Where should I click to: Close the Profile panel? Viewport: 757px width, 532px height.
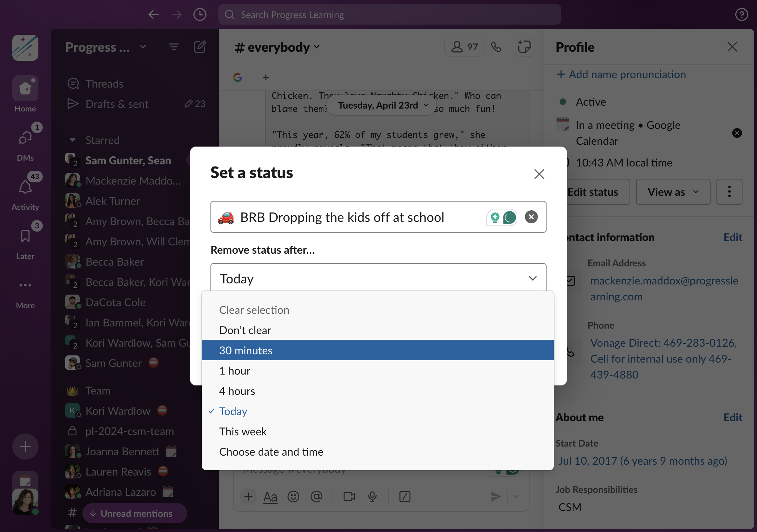(x=732, y=47)
